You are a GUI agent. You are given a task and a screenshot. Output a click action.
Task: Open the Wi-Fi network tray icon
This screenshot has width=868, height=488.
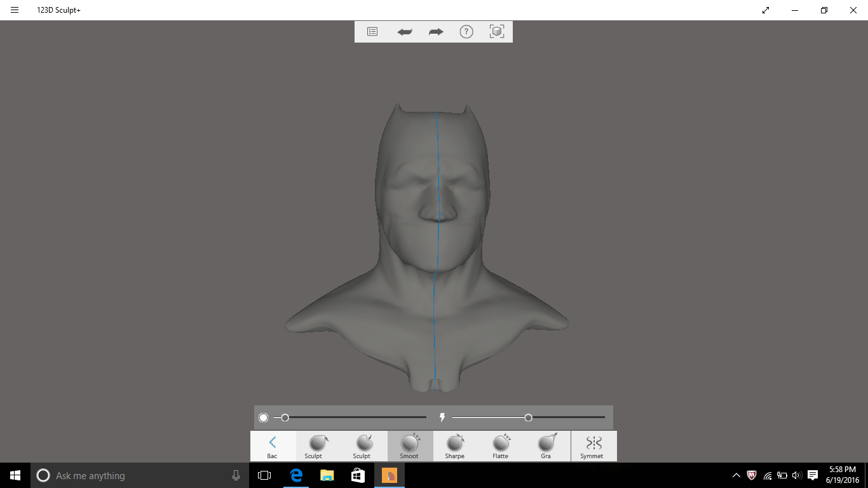tap(768, 475)
